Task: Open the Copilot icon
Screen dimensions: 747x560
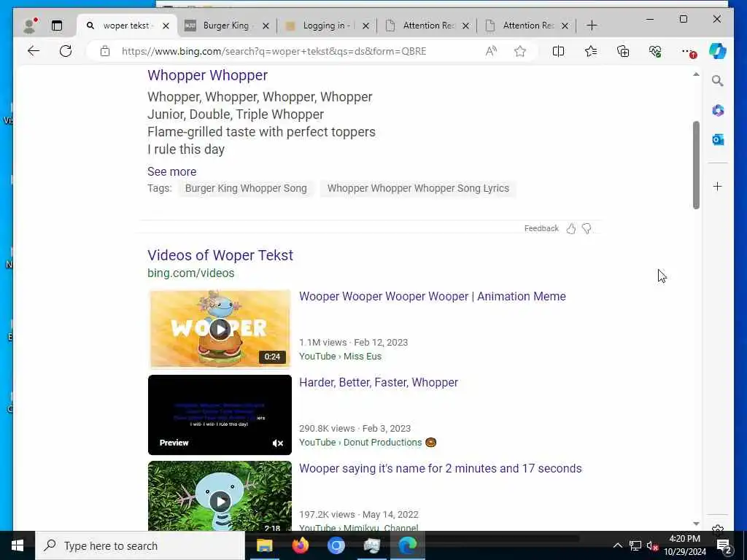Action: (718, 51)
